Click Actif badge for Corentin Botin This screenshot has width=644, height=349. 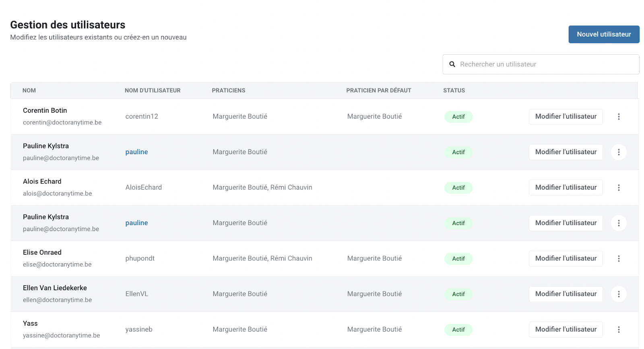458,117
